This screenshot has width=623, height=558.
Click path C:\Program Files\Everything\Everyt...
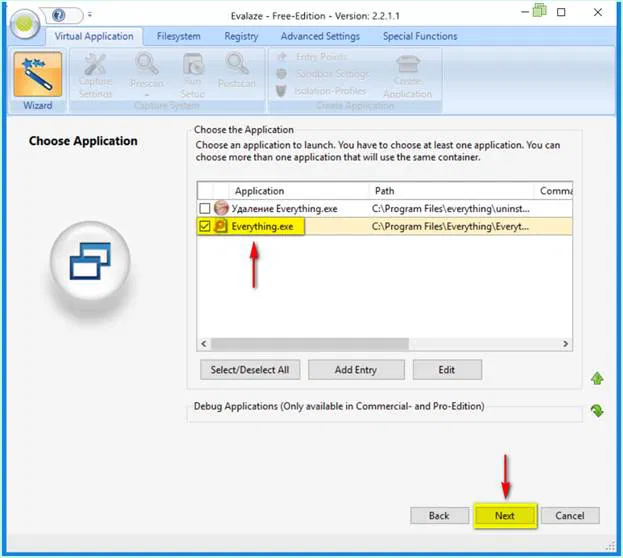451,227
